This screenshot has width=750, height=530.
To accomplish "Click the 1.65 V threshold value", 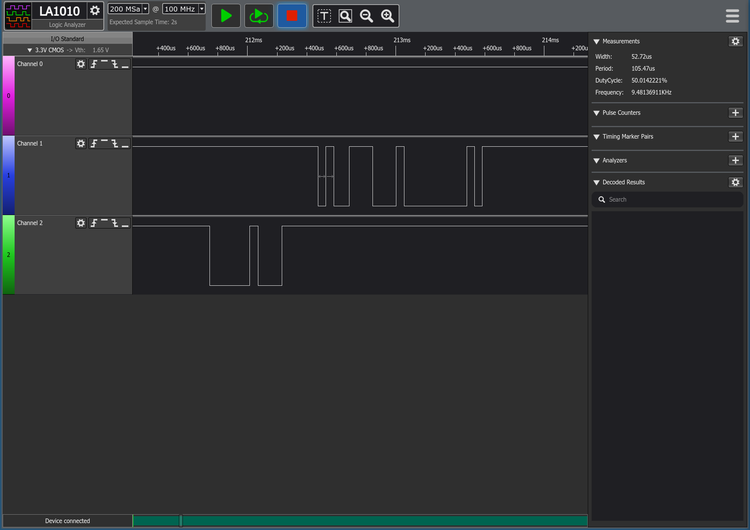I will (x=100, y=50).
